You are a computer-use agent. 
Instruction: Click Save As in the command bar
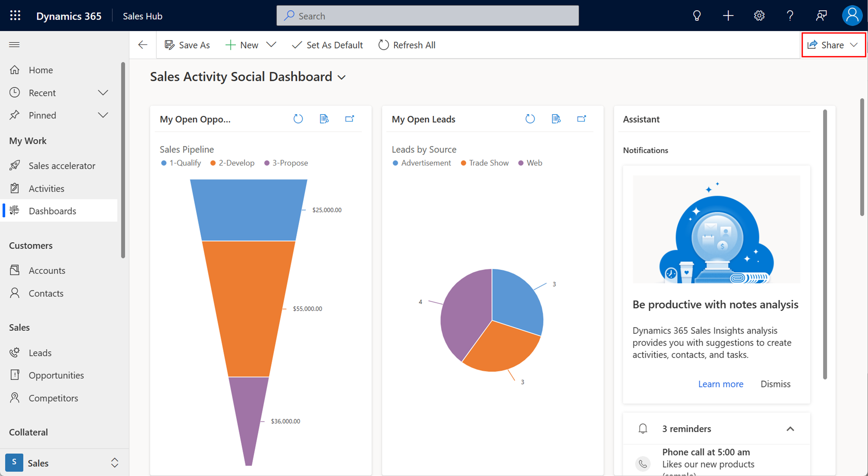click(x=187, y=45)
